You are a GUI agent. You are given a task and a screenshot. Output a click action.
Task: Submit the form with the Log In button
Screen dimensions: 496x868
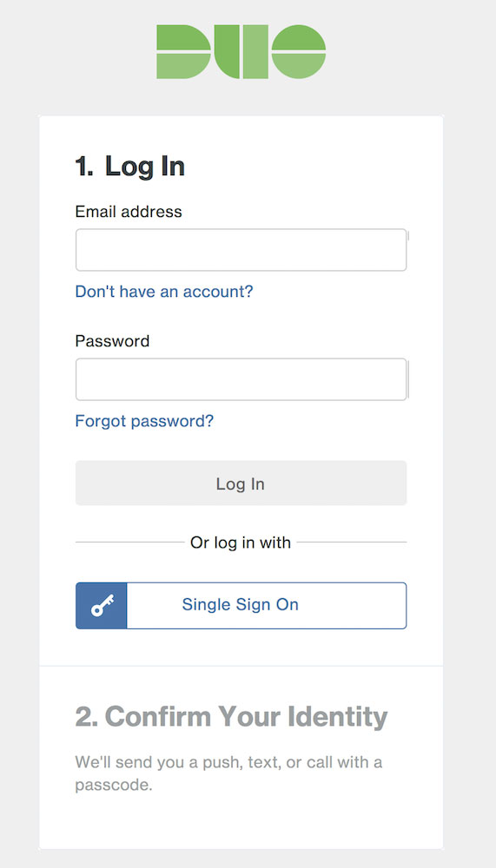[x=241, y=483]
